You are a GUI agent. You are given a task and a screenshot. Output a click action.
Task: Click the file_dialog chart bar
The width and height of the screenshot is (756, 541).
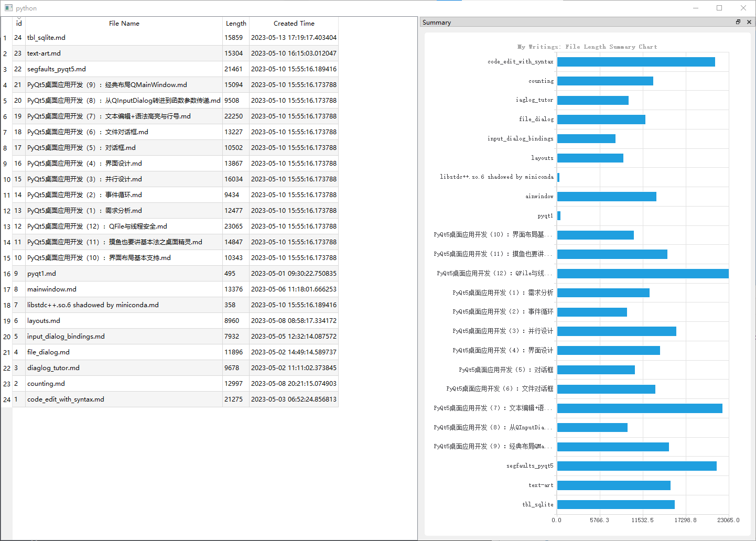pyautogui.click(x=601, y=120)
